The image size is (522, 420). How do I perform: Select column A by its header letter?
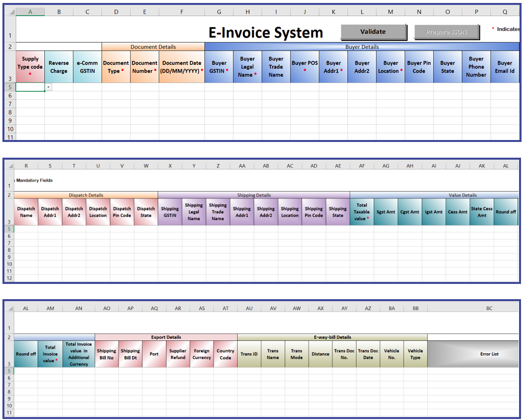pos(29,11)
